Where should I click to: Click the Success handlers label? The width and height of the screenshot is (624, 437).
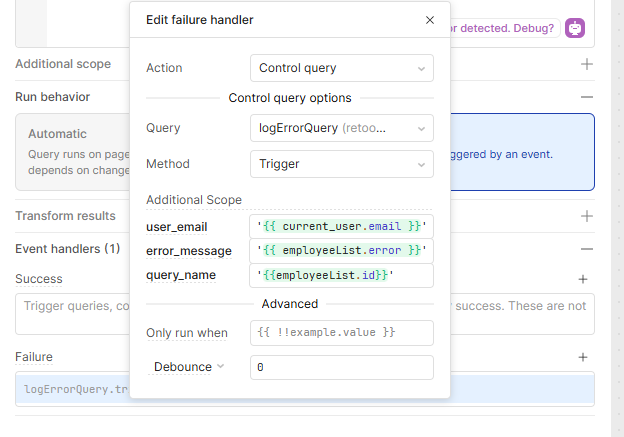[39, 279]
